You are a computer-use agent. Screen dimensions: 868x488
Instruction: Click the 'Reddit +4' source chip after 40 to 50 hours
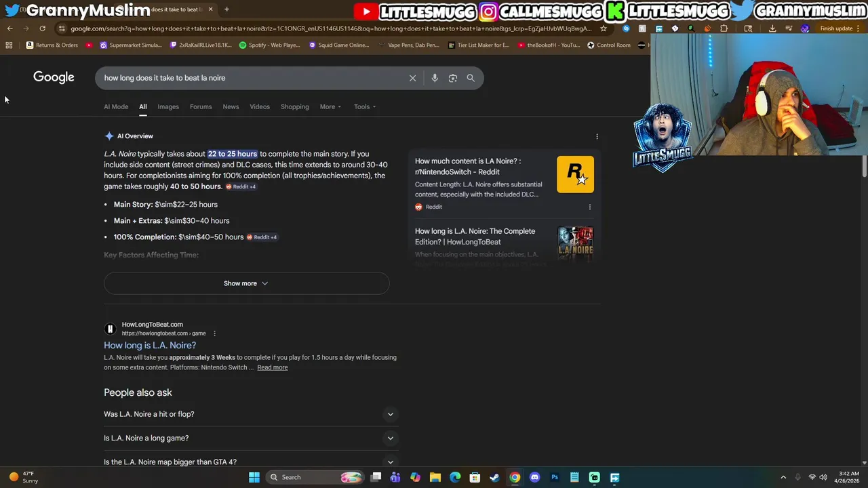coord(241,187)
